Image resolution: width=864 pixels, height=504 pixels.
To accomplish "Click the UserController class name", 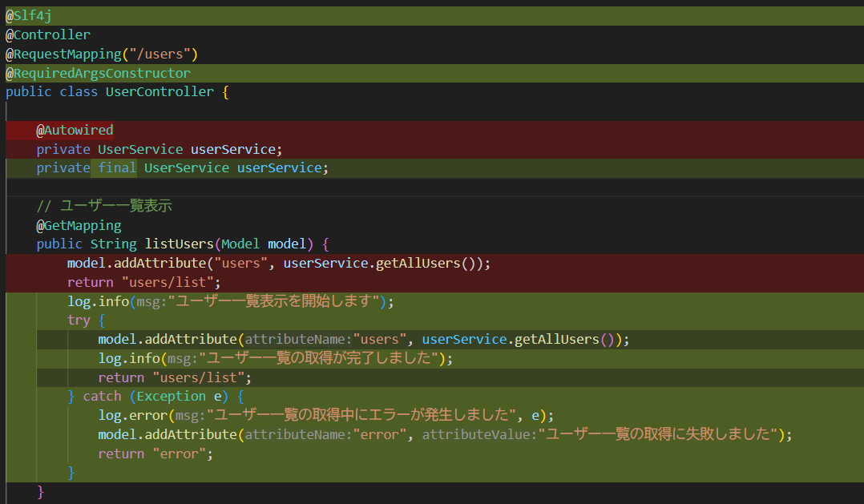I will (x=159, y=92).
